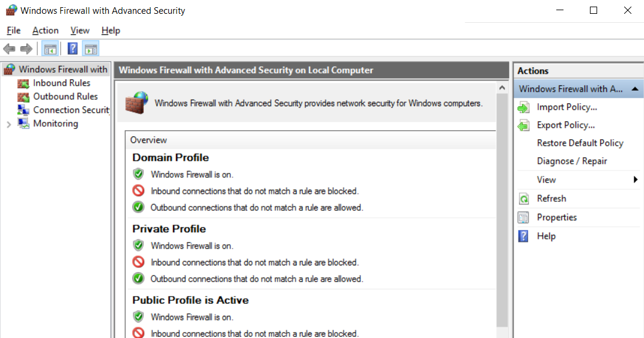
Task: Click the Export Policy green arrow icon
Action: 524,125
